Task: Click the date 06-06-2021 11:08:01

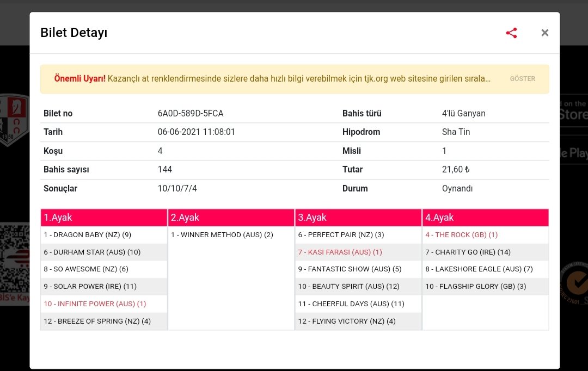Action: coord(196,132)
